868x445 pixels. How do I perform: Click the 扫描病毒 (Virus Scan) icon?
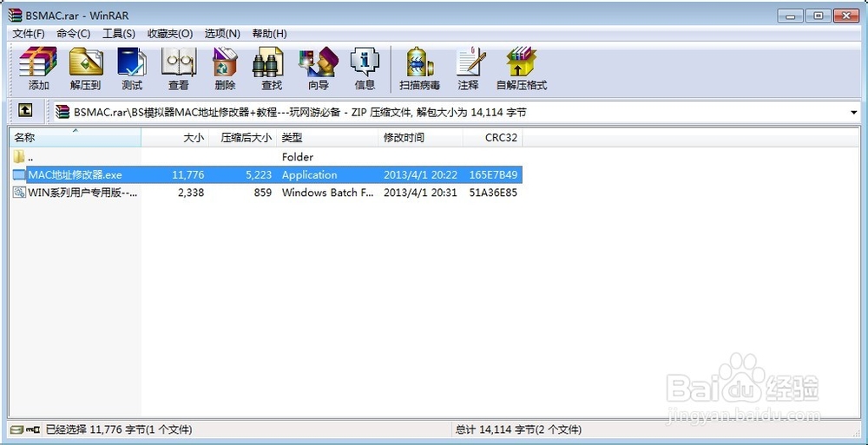click(419, 62)
